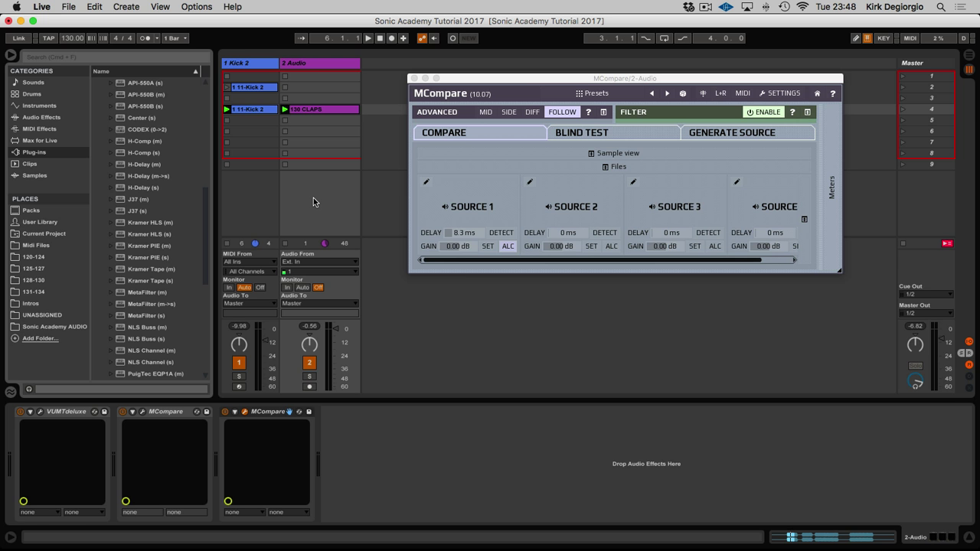
Task: Select PuigTec EQP1A (m) plugin entry
Action: coord(155,373)
